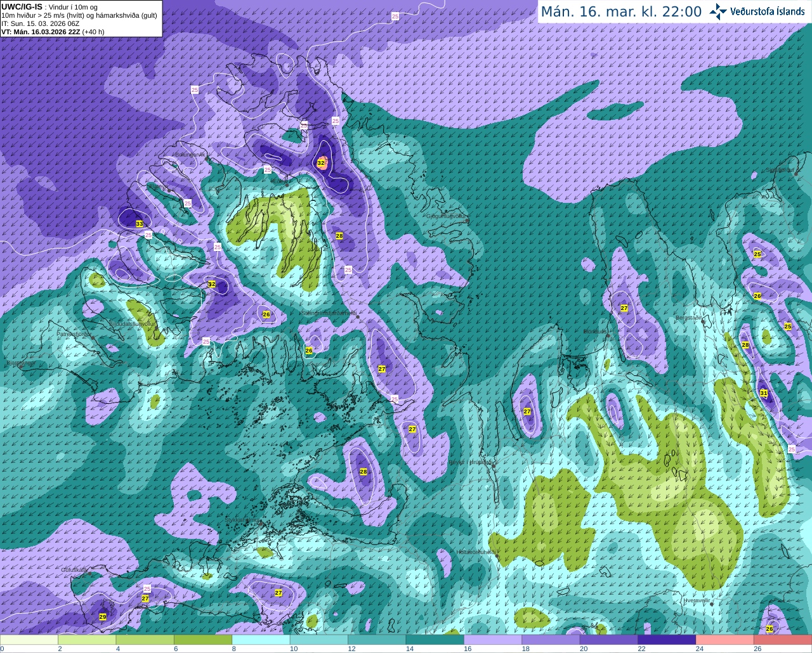Click the red above-26 m/s legend swatch
The width and height of the screenshot is (812, 653).
(x=783, y=639)
